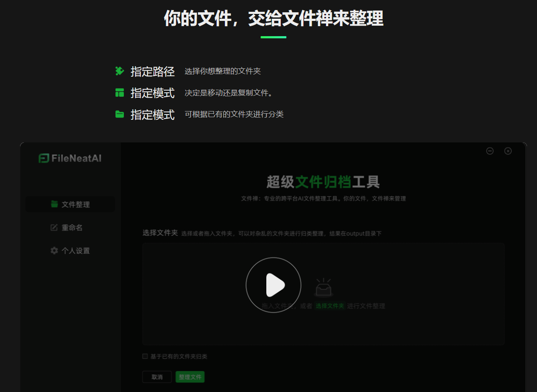Close the FileNeatAI window
Viewport: 537px width, 392px height.
pos(508,151)
